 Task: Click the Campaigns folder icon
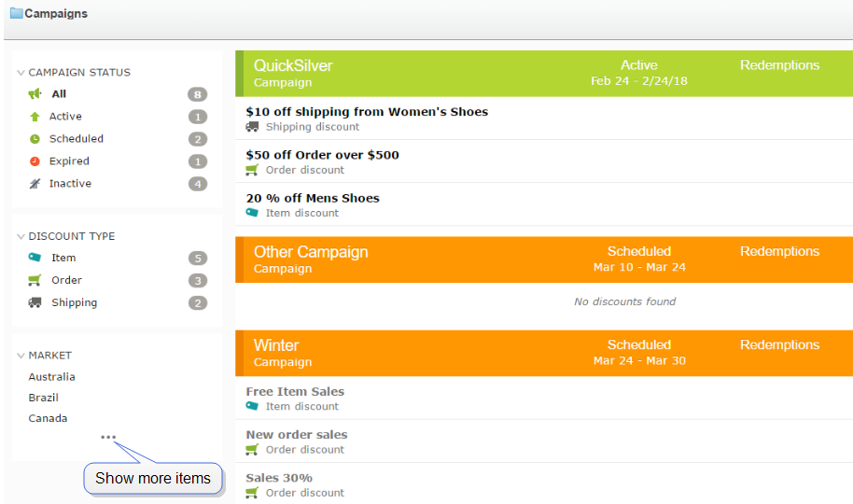[x=16, y=14]
